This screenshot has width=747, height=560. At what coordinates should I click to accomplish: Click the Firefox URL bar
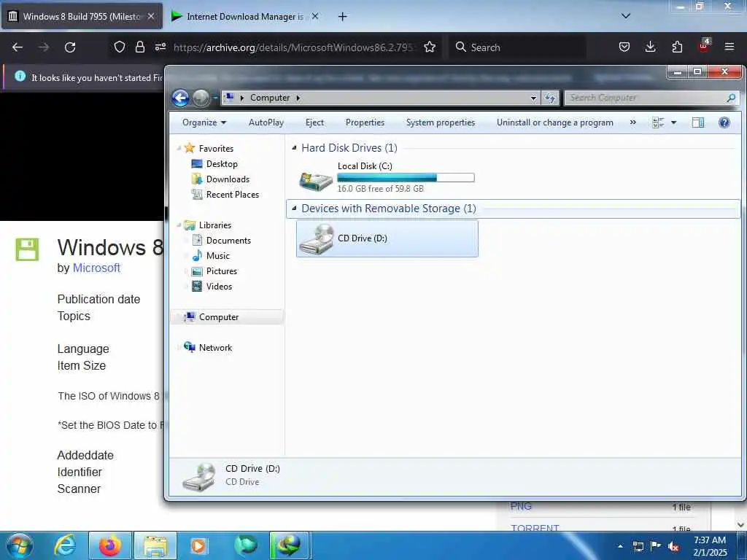pyautogui.click(x=295, y=47)
